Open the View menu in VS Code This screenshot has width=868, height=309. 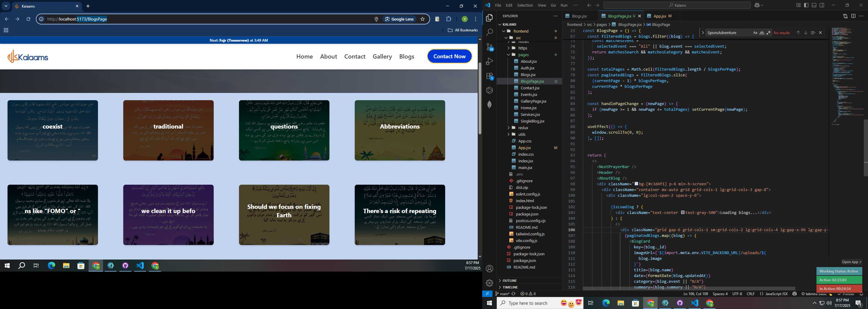[542, 5]
